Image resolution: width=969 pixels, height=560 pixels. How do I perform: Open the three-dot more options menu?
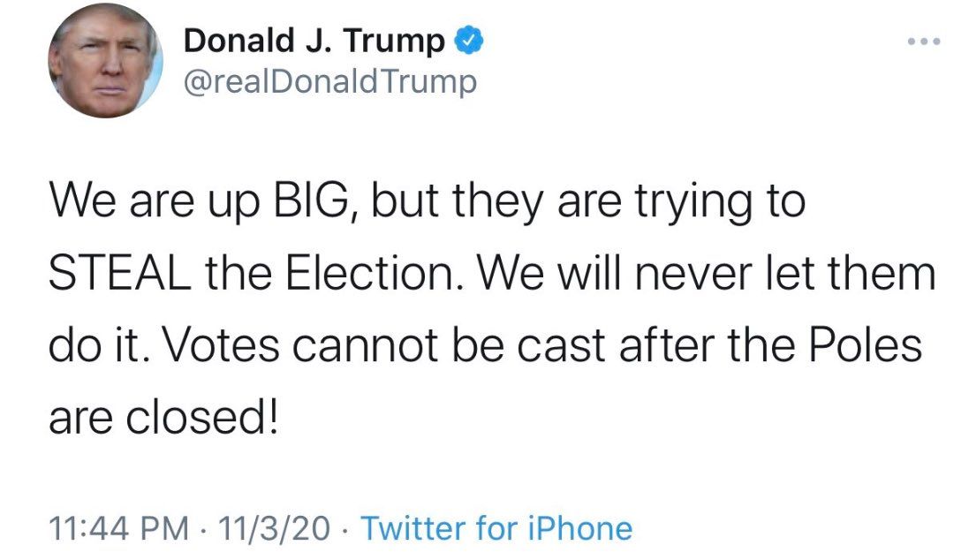tap(924, 42)
